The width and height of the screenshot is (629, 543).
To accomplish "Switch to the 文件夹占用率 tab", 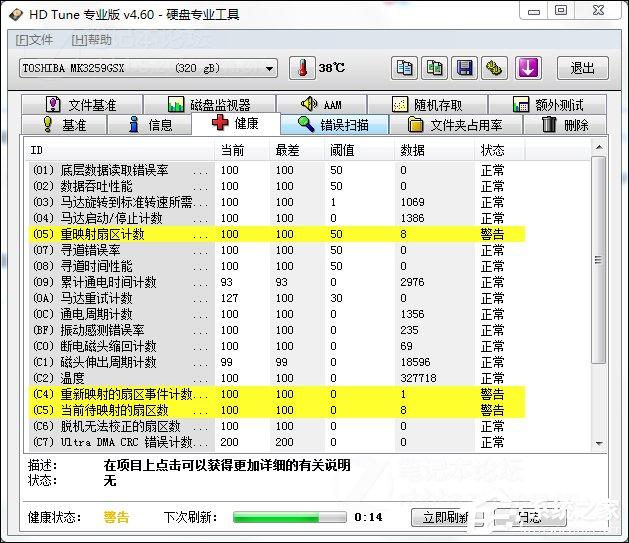I will [x=456, y=125].
